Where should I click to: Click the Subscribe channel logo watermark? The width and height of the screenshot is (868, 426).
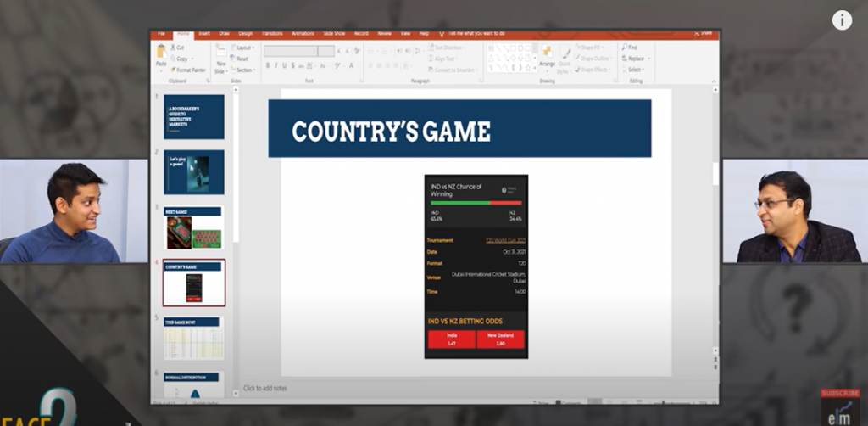pyautogui.click(x=840, y=407)
